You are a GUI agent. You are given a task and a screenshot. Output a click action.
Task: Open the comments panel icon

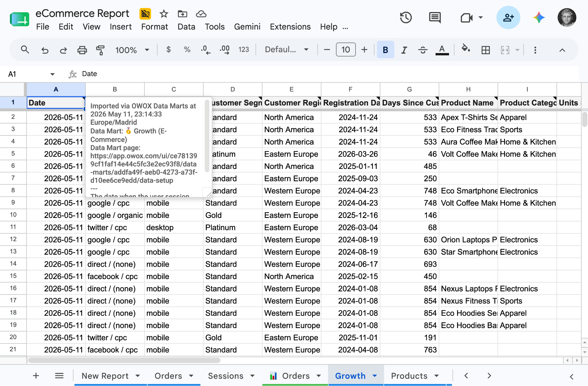coord(435,18)
